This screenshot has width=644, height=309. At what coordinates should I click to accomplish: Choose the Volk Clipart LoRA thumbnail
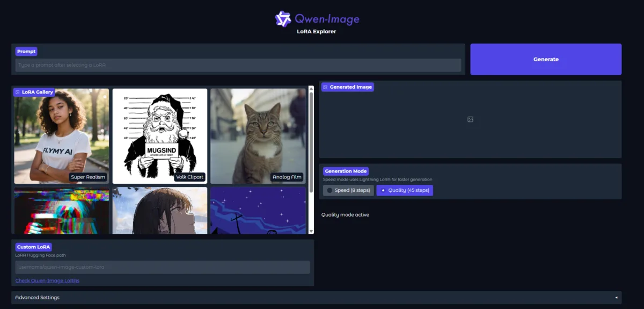[x=160, y=136]
